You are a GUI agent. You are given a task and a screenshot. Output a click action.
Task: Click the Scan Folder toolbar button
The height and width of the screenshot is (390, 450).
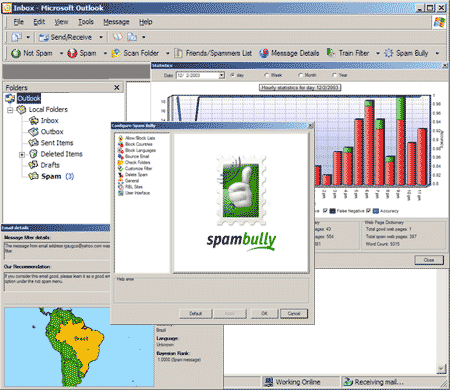coord(135,53)
